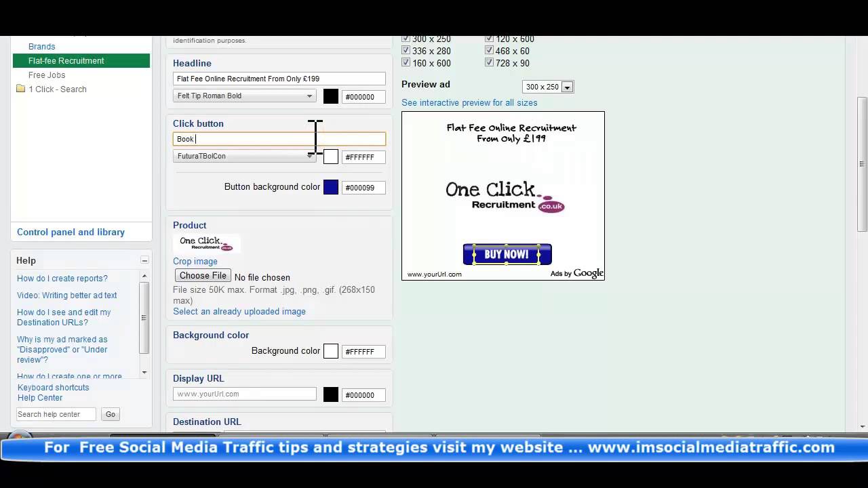The width and height of the screenshot is (868, 488).
Task: Uncheck the 300 x 250 ad size
Action: pos(406,38)
